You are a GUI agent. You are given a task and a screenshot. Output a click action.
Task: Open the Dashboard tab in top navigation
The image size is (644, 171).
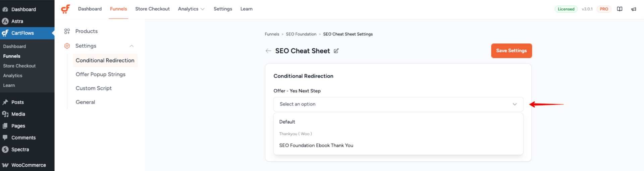tap(90, 9)
